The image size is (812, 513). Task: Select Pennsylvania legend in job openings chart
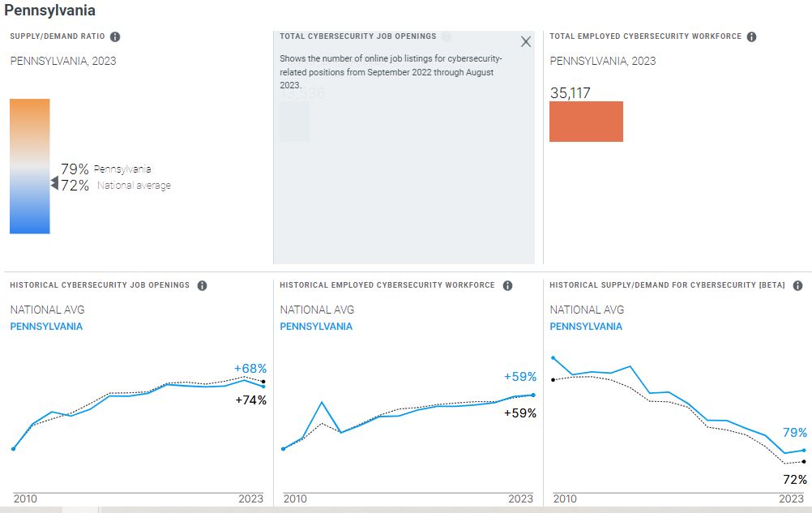[46, 327]
